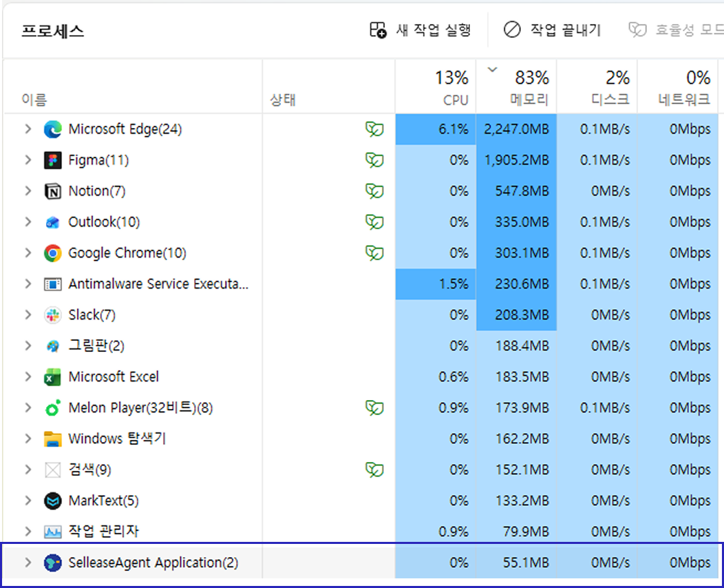The height and width of the screenshot is (588, 724).
Task: Expand the Google Chrome process group
Action: [28, 253]
